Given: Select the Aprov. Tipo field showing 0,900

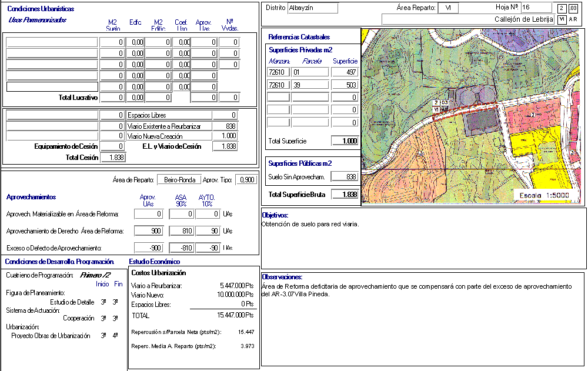Looking at the screenshot, I should [245, 180].
